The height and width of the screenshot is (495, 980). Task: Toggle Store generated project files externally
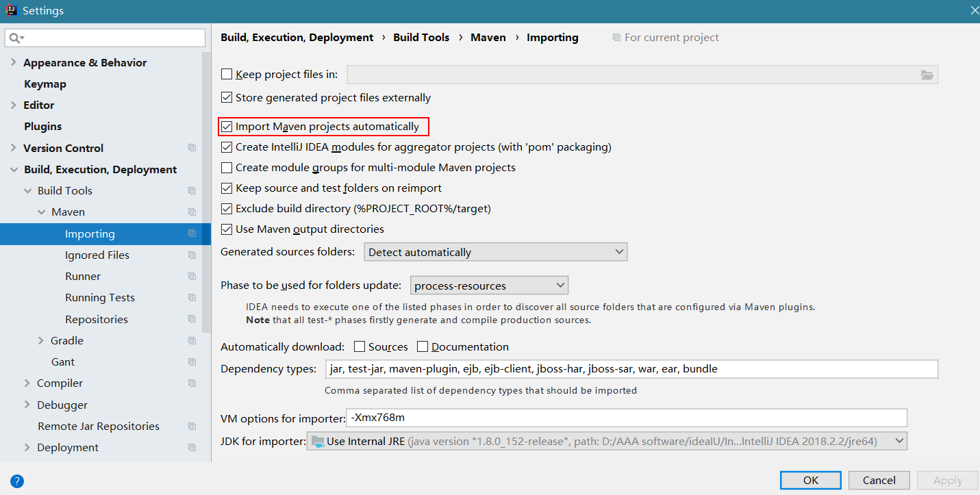(x=227, y=97)
